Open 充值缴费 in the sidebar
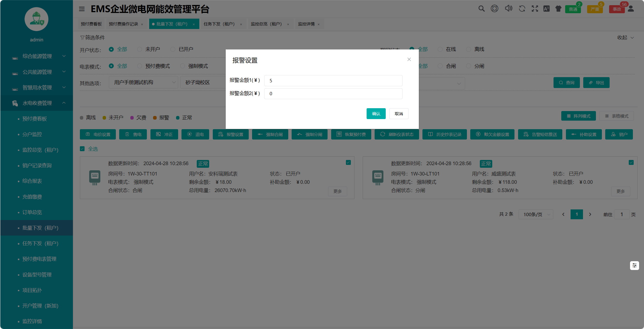Screen dimensions: 644x329 click(x=32, y=197)
